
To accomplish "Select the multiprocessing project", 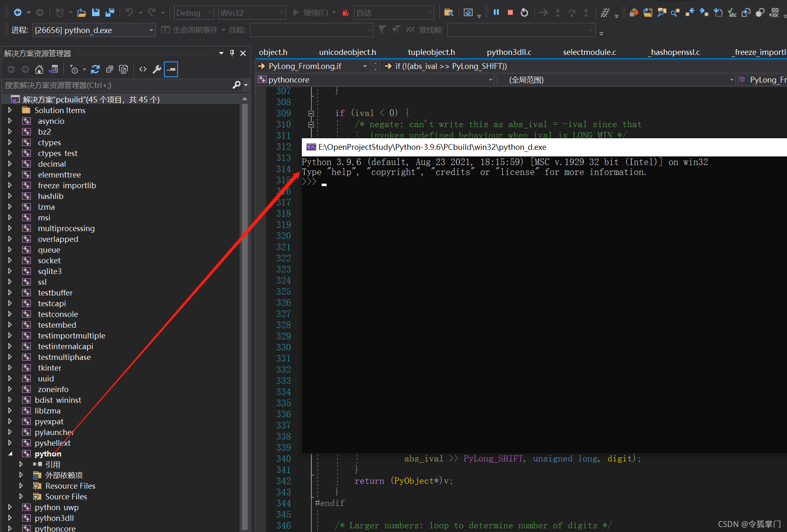I will 66,228.
